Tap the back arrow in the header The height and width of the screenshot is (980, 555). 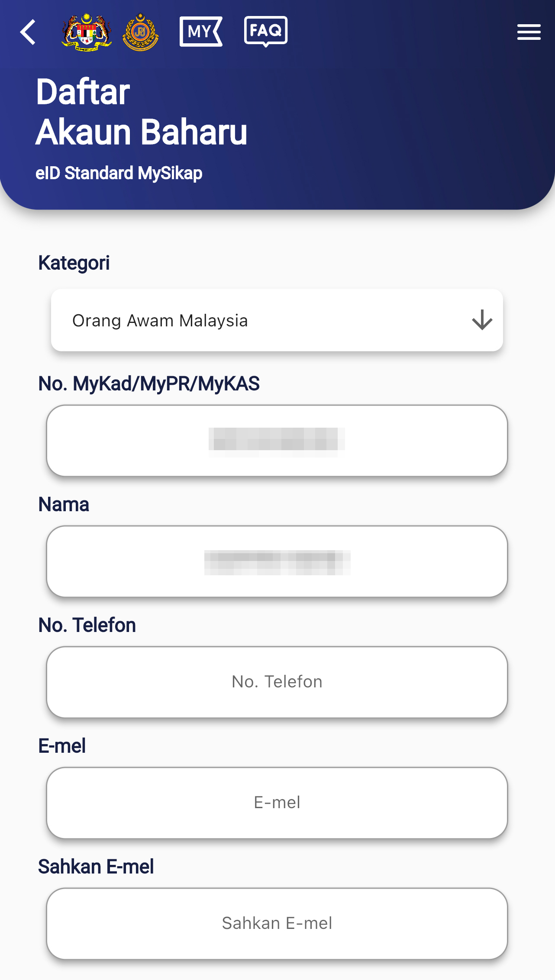[x=28, y=32]
